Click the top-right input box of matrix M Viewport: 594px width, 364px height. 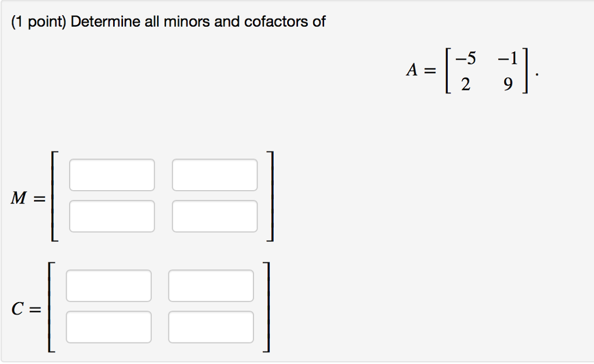pos(215,174)
